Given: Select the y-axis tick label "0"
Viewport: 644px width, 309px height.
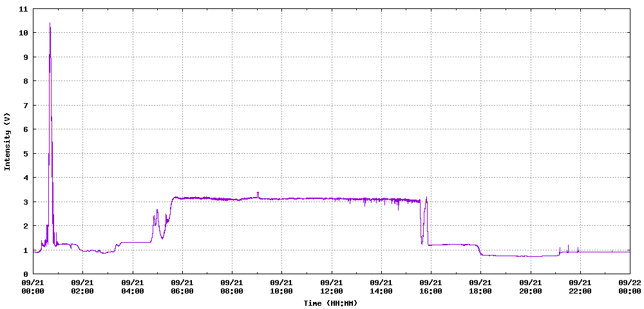Looking at the screenshot, I should [x=26, y=274].
